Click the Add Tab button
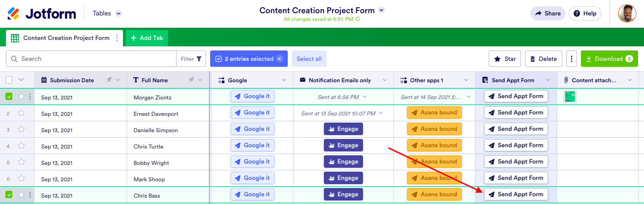The image size is (644, 204). [x=147, y=38]
